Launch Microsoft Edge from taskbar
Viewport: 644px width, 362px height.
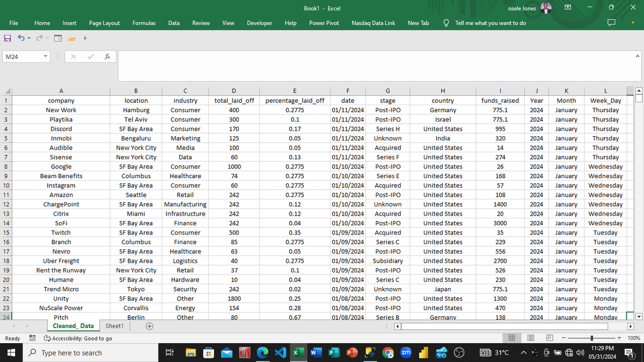(262, 352)
